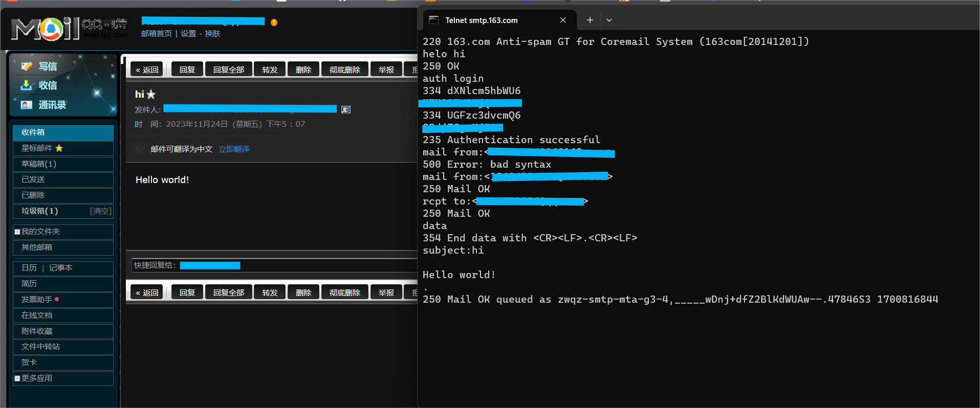Click 换肤 change skin link

coord(212,34)
